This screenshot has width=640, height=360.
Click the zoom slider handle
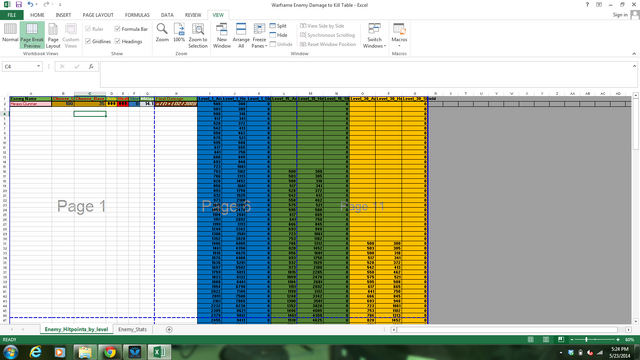pyautogui.click(x=587, y=340)
